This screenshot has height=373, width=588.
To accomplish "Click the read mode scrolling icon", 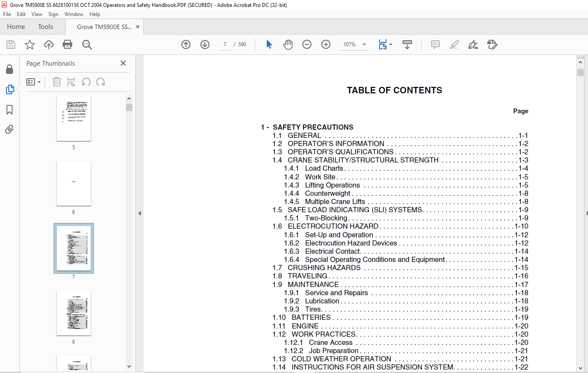I will coord(407,45).
